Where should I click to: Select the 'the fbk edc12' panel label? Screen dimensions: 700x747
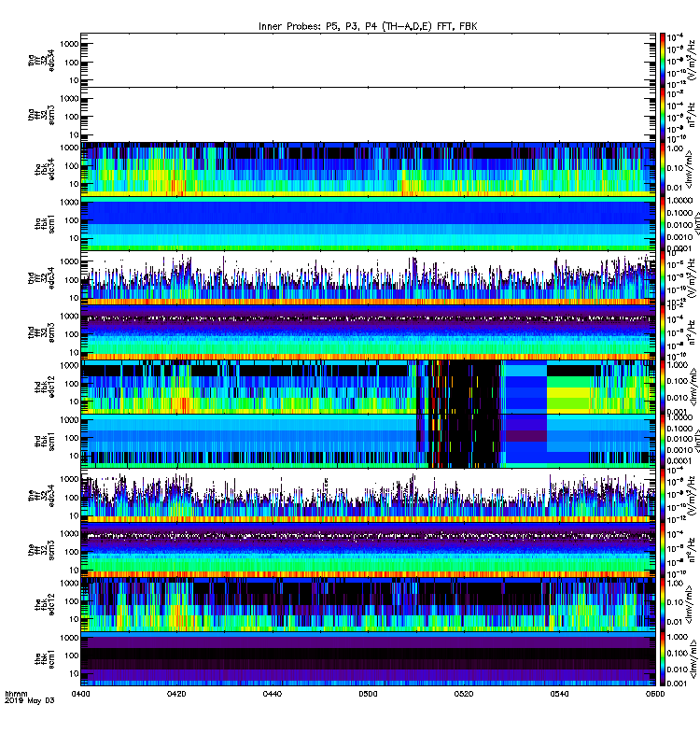point(45,604)
